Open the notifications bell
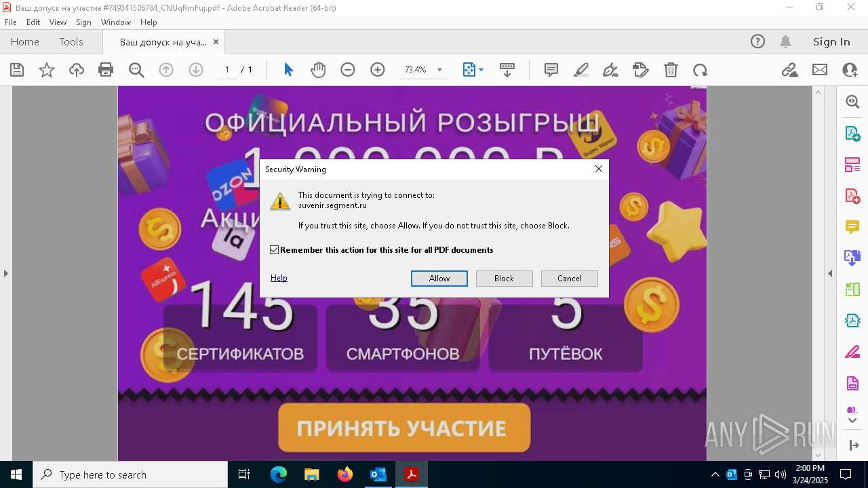 [x=786, y=41]
